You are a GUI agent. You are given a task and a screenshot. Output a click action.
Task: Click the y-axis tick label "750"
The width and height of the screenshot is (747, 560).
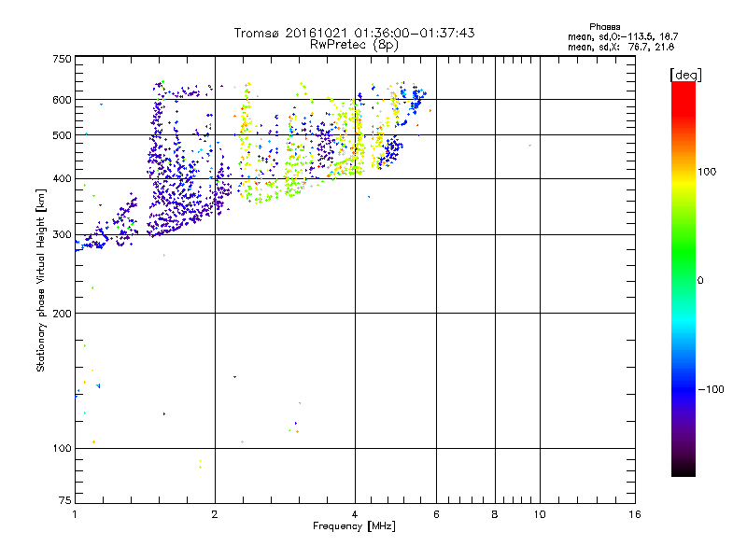tap(62, 59)
